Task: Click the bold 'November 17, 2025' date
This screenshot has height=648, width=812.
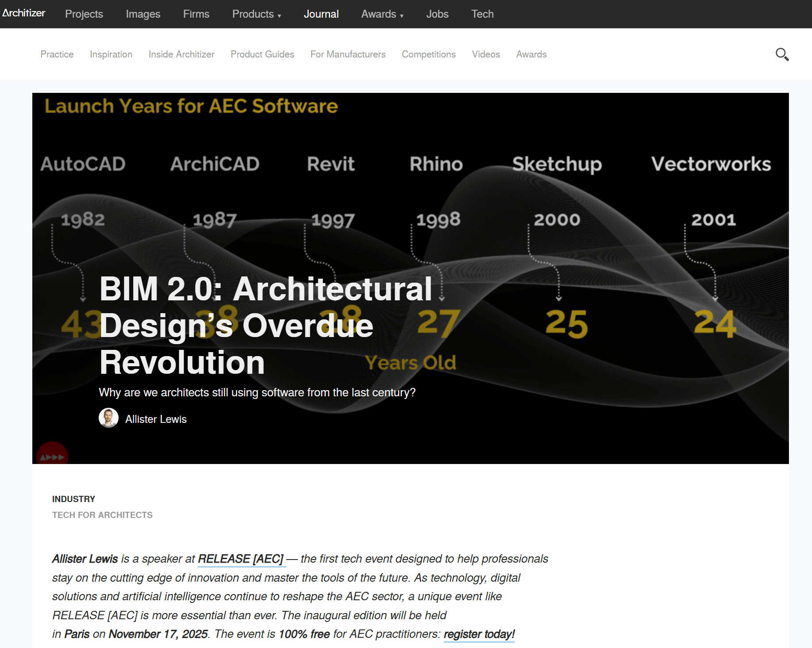Action: click(158, 634)
